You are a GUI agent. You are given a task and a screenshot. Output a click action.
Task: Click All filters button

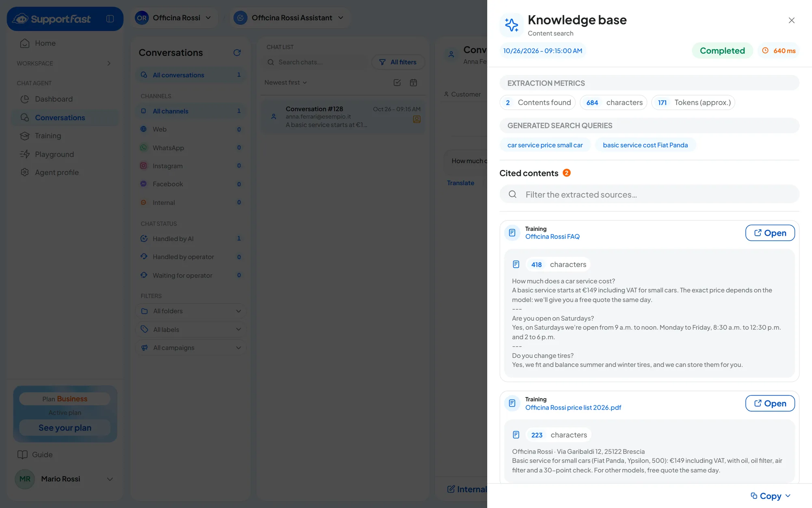398,62
